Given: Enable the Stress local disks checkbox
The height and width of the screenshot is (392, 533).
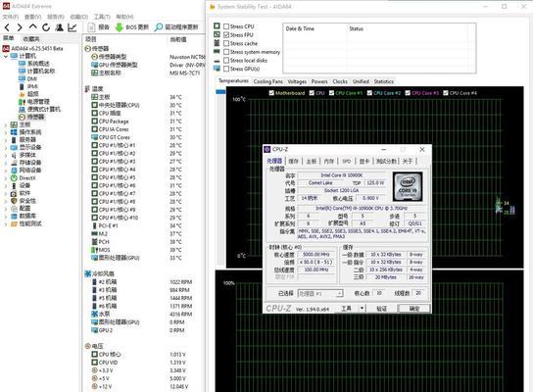Looking at the screenshot, I should click(226, 60).
